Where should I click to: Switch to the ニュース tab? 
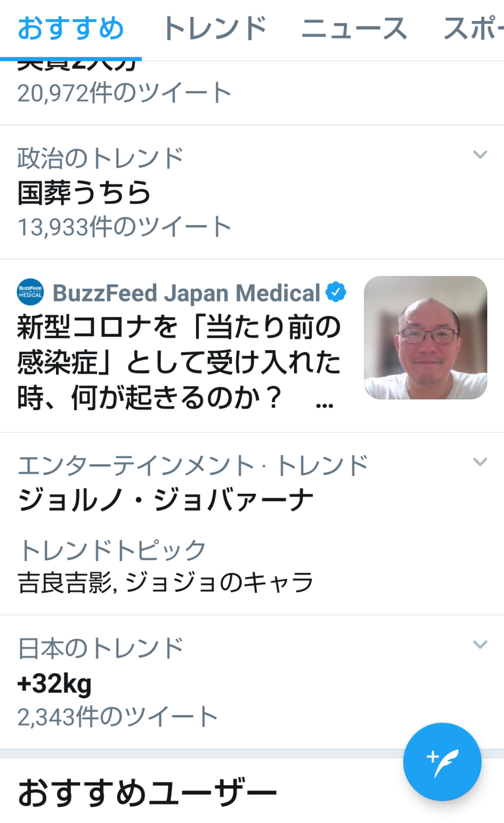pyautogui.click(x=354, y=29)
